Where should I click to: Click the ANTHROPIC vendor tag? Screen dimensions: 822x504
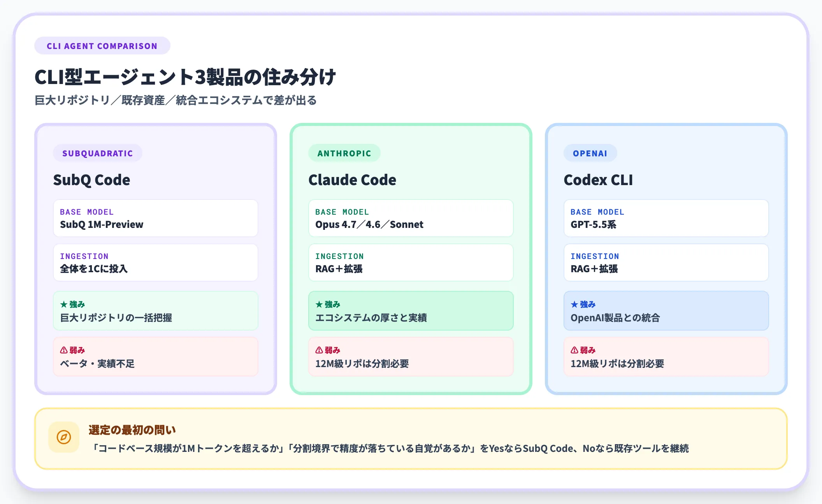click(x=344, y=153)
